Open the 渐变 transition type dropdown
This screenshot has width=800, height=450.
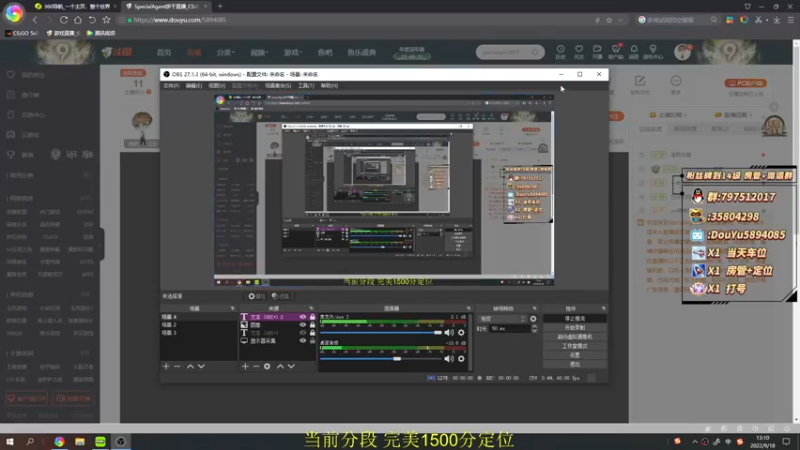point(503,319)
